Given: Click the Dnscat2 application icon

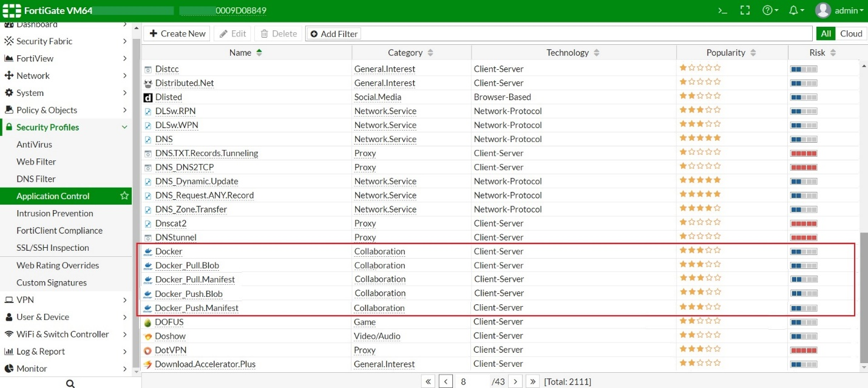Looking at the screenshot, I should (x=148, y=223).
